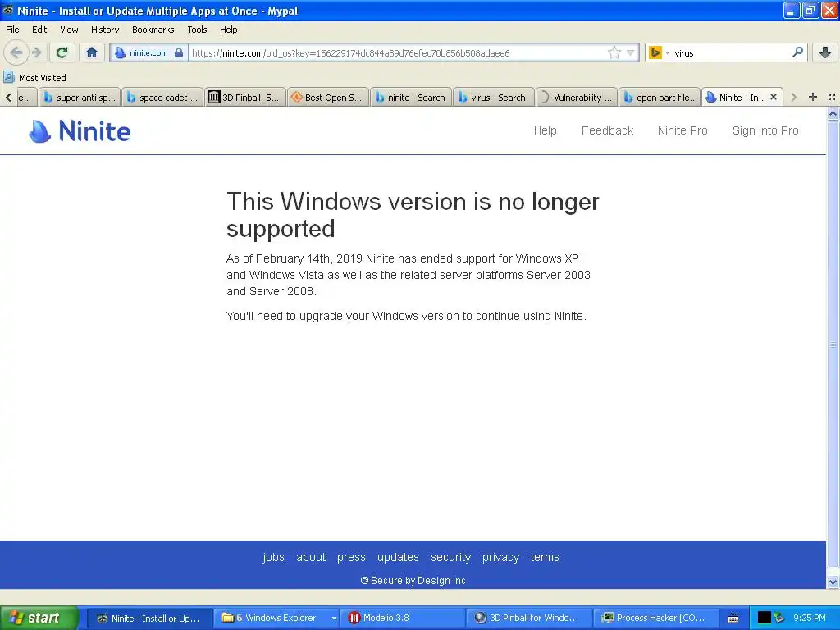Image resolution: width=840 pixels, height=630 pixels.
Task: Switch to the ninite - Search tab
Action: [411, 97]
